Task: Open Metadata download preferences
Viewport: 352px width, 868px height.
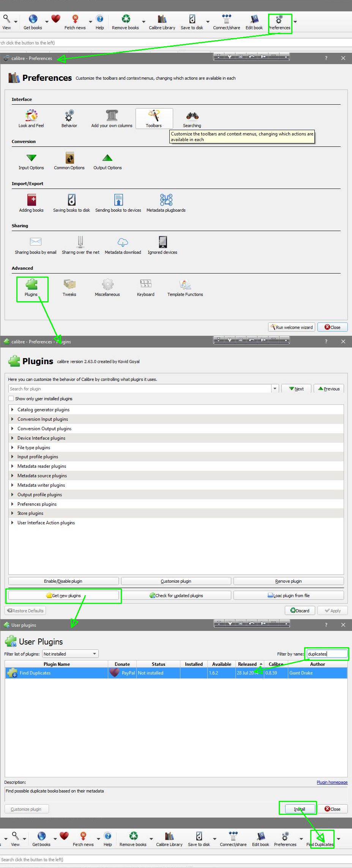Action: (123, 245)
